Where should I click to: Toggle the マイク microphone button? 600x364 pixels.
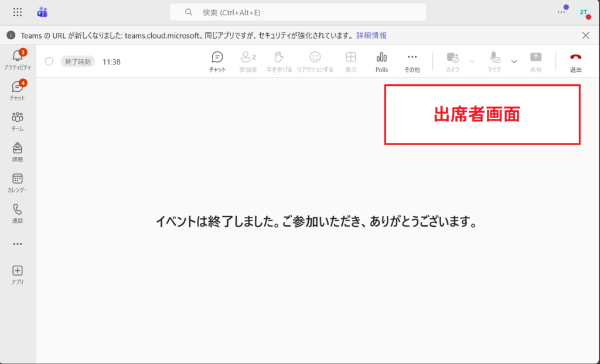click(495, 61)
